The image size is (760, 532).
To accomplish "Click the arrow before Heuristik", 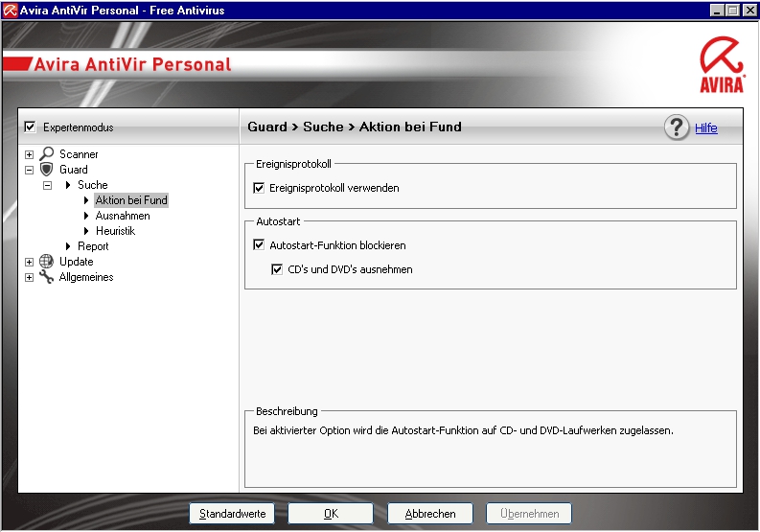I will click(x=86, y=231).
